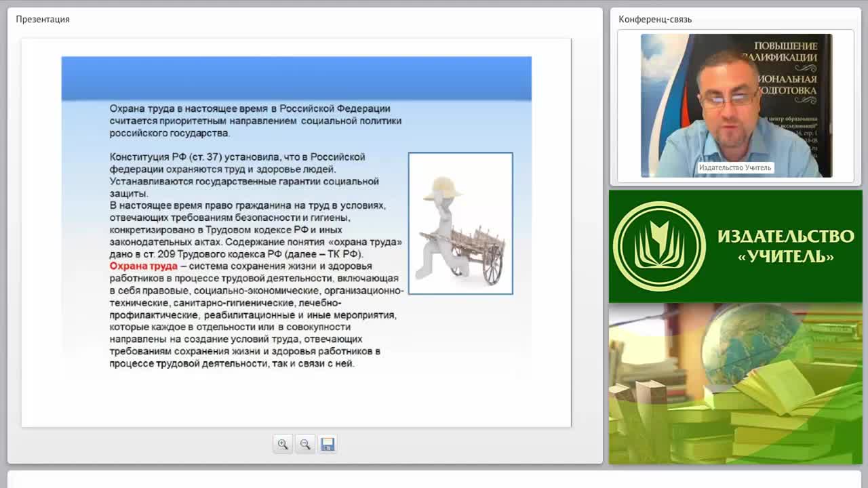Click the line 'процессе трудовой деятельности, так и связи с ней'
This screenshot has width=868, height=488.
click(232, 363)
